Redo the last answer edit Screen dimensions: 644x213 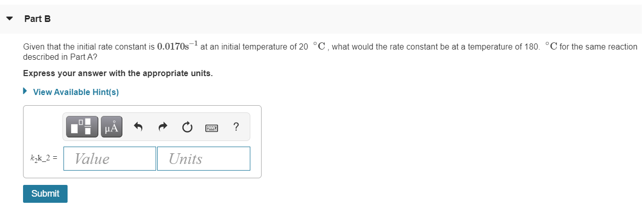tap(163, 127)
